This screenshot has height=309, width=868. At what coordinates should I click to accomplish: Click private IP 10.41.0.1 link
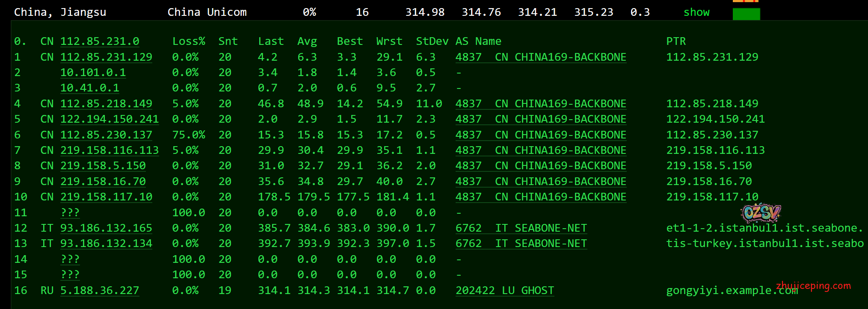89,88
